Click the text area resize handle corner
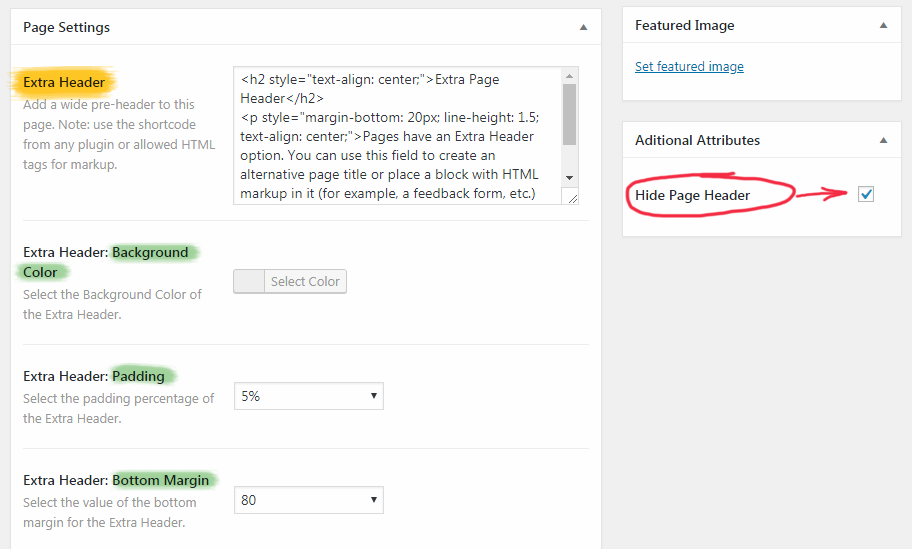Screen dimensions: 912x549 [x=572, y=198]
